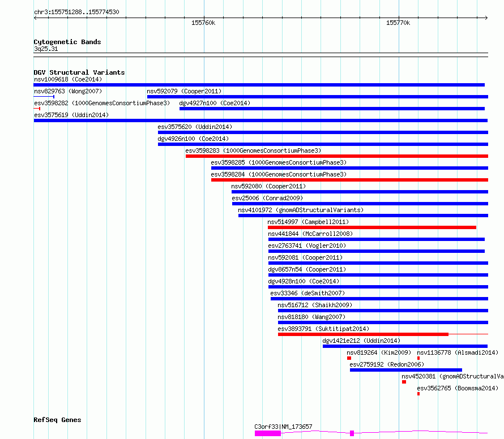Click the 155770k ruler position label
Screen dimensions: 504x439
pos(398,23)
